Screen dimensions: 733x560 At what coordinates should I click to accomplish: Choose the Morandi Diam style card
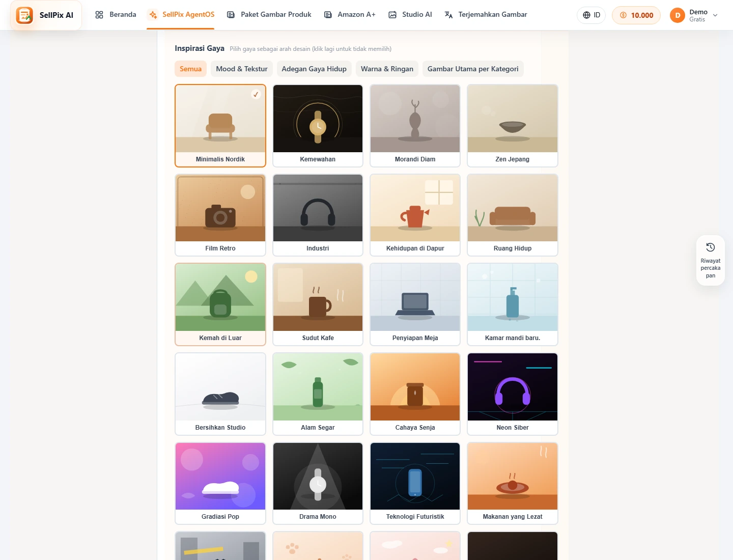[415, 126]
